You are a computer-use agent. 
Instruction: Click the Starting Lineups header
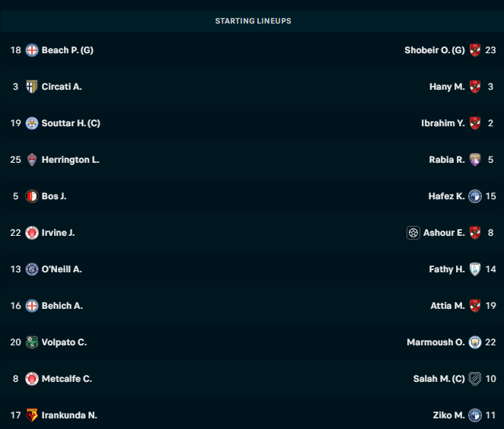[253, 21]
